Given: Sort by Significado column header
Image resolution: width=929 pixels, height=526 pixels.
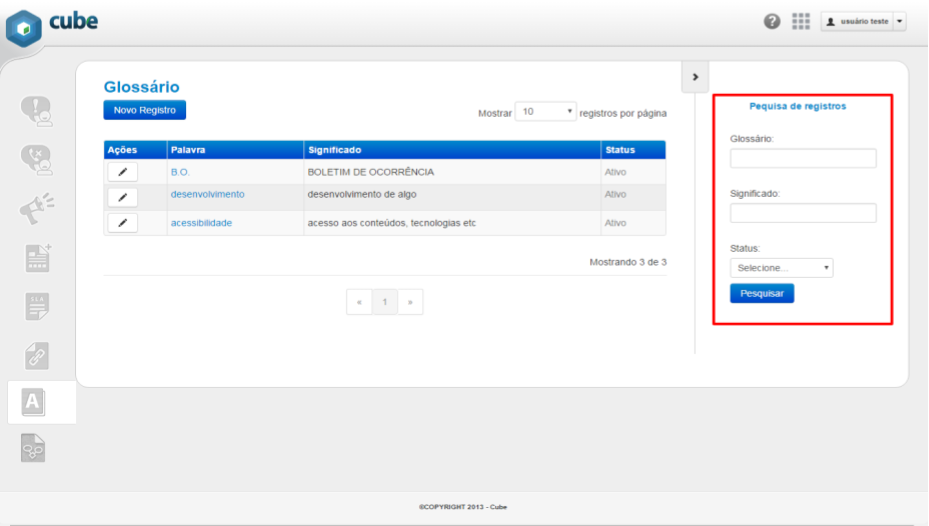Looking at the screenshot, I should [452, 150].
